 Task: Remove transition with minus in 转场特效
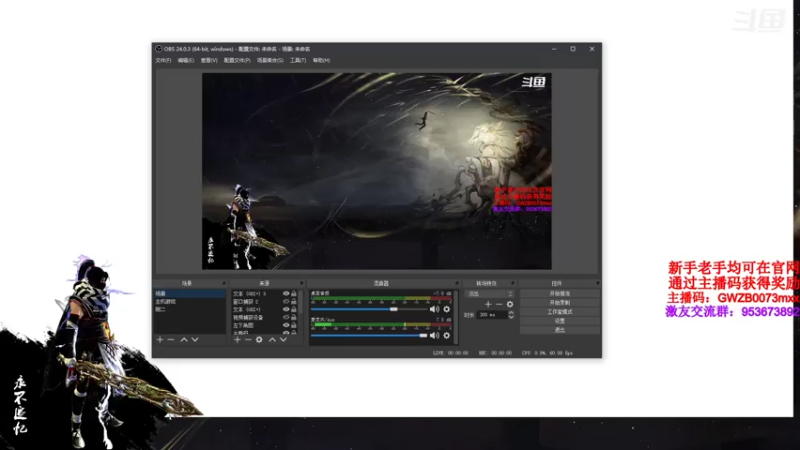(x=499, y=305)
